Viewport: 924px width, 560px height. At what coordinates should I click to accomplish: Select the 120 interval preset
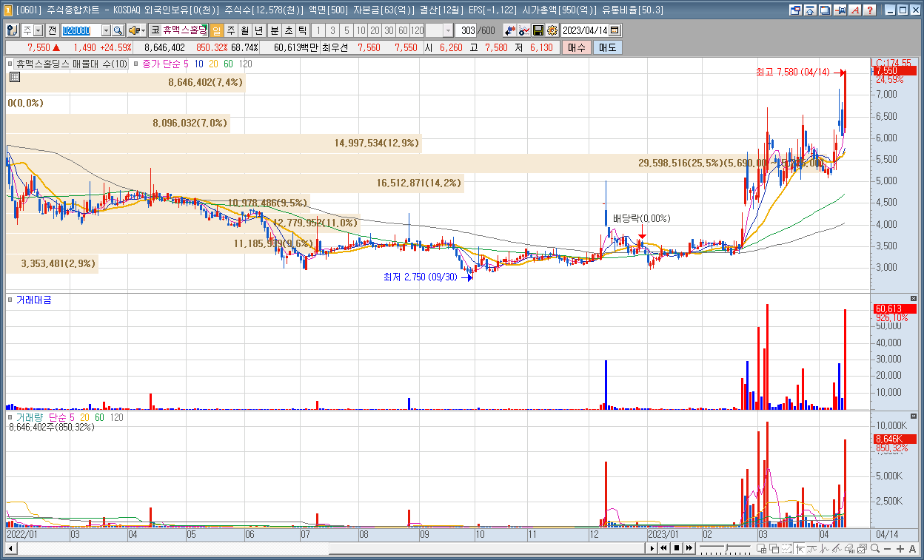(417, 30)
